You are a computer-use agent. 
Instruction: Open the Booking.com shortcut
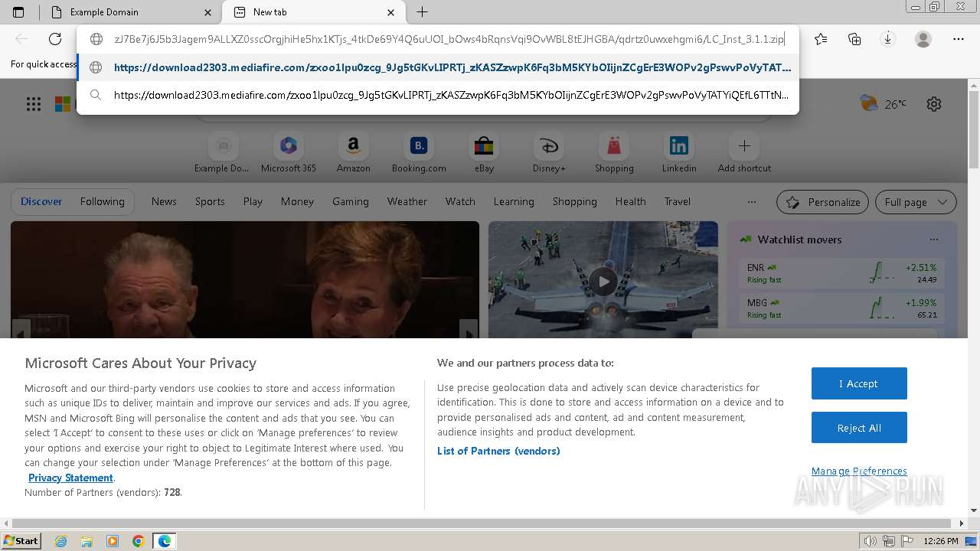(x=419, y=153)
